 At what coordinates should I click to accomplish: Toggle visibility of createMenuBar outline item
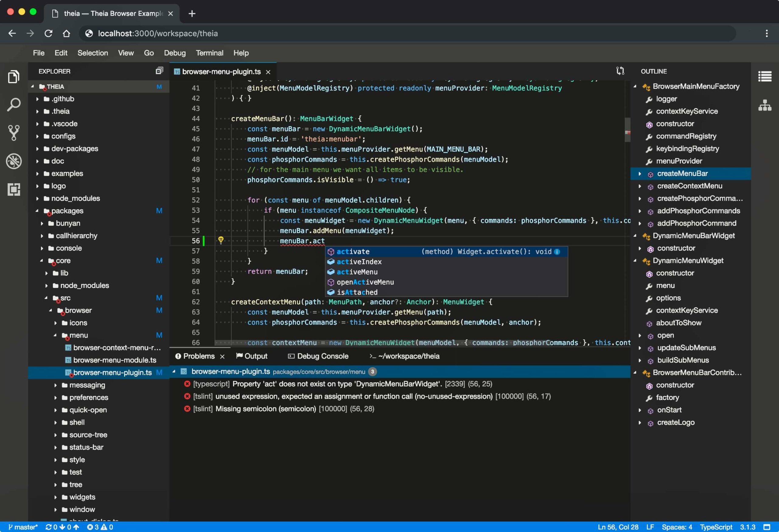click(x=639, y=173)
